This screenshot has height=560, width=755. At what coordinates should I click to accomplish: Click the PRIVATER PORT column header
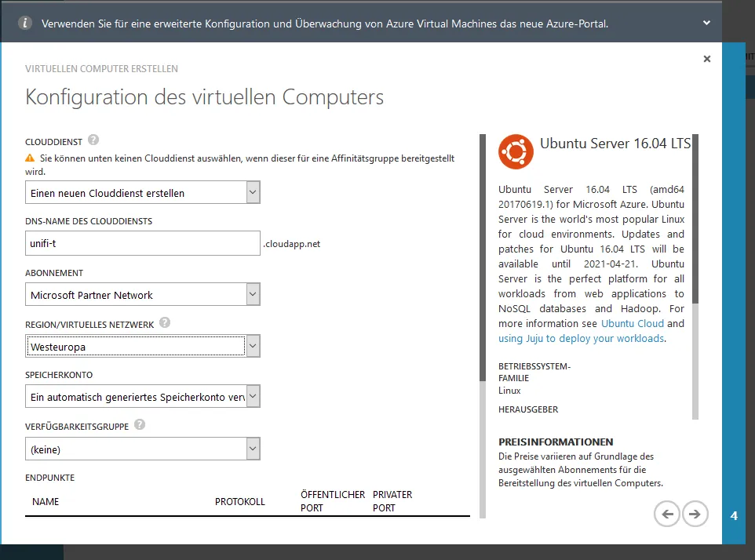pyautogui.click(x=392, y=501)
